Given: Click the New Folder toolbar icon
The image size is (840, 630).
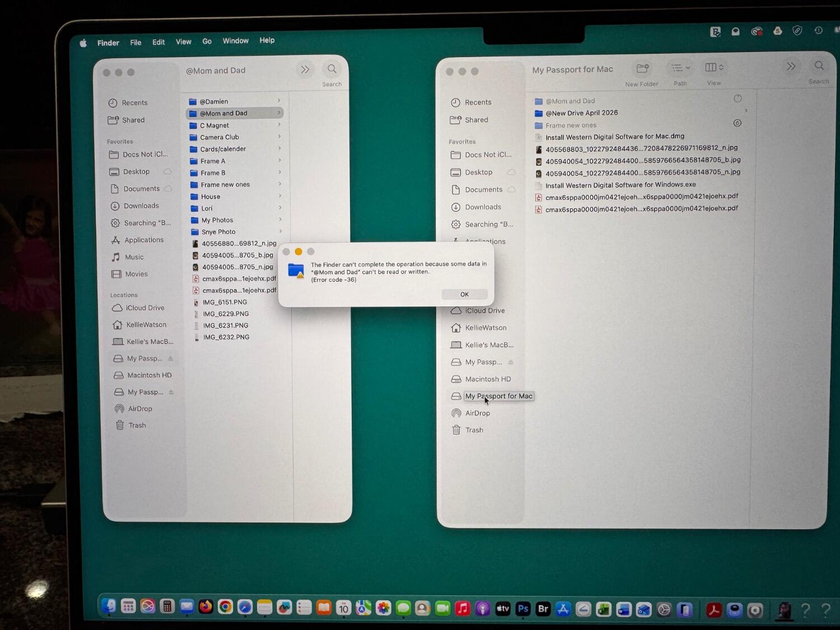Looking at the screenshot, I should (642, 68).
